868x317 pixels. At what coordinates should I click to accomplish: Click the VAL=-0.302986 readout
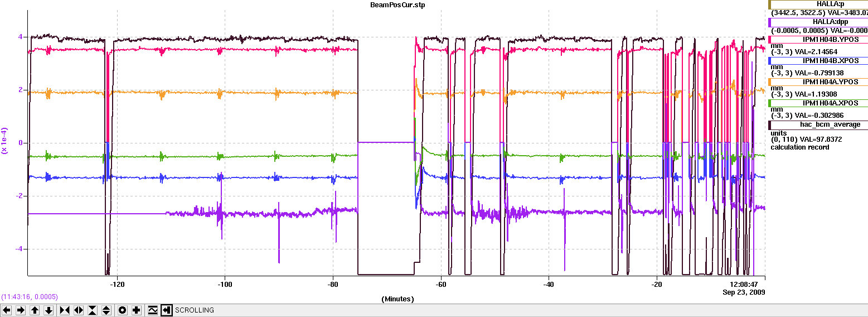coord(818,115)
